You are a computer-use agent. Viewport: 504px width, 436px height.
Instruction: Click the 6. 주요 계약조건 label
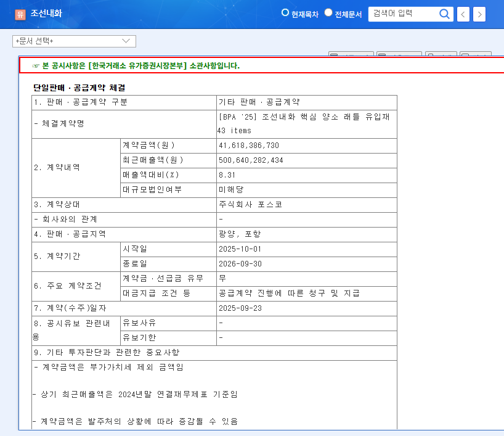[76, 286]
